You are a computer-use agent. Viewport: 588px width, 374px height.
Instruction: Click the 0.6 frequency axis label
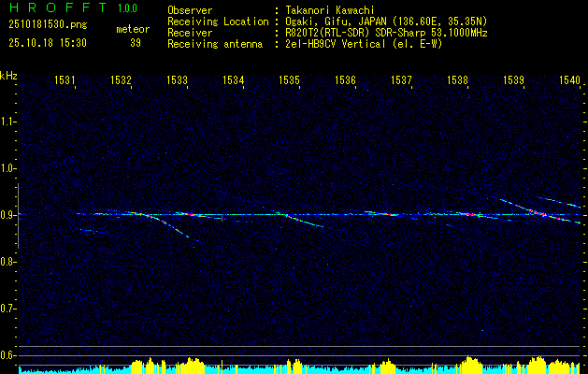[7, 355]
